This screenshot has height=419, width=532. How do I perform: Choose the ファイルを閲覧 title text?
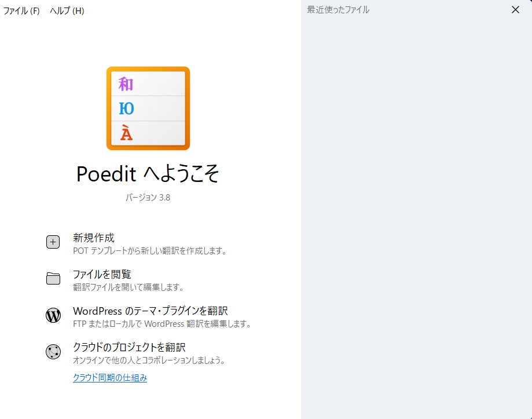click(102, 274)
